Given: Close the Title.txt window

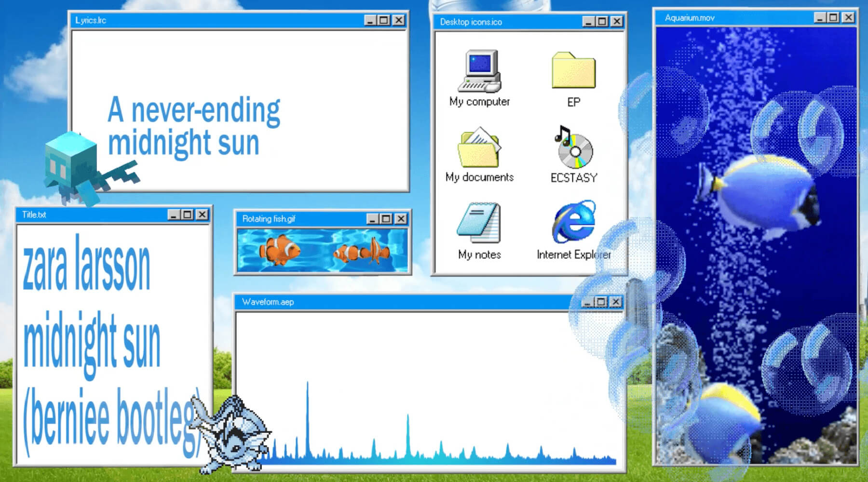Looking at the screenshot, I should point(202,214).
